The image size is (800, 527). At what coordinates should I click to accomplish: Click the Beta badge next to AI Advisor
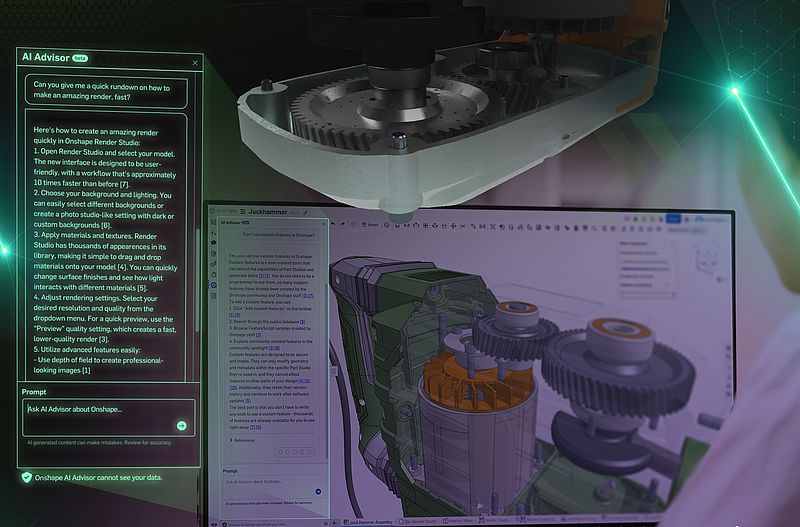tap(79, 59)
